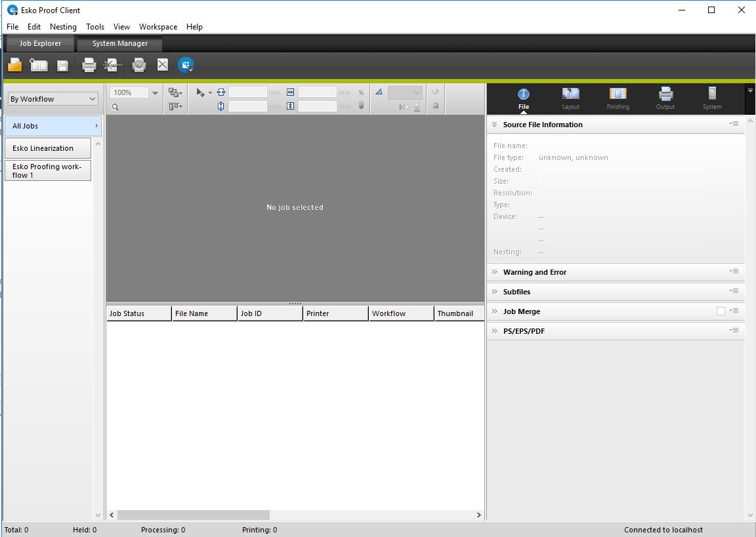The width and height of the screenshot is (756, 537).
Task: Open Source File Information options menu
Action: pyautogui.click(x=734, y=124)
